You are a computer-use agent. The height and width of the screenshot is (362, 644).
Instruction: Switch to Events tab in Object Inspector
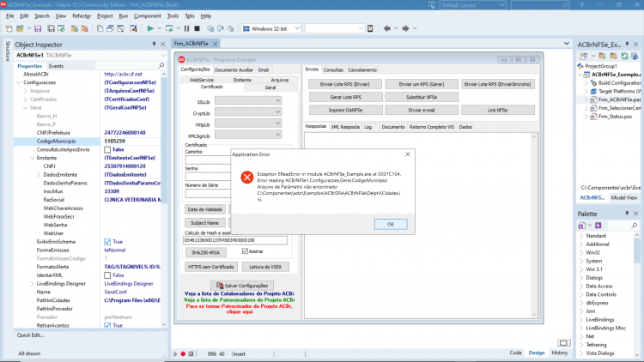(56, 66)
